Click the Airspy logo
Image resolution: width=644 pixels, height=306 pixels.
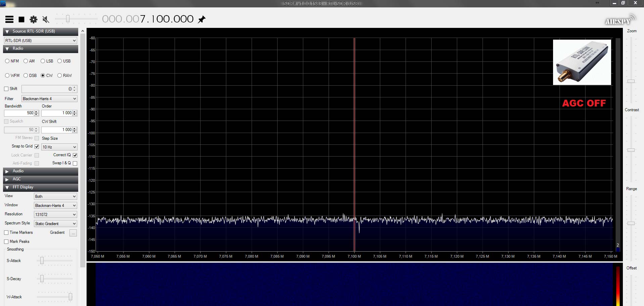tap(620, 20)
